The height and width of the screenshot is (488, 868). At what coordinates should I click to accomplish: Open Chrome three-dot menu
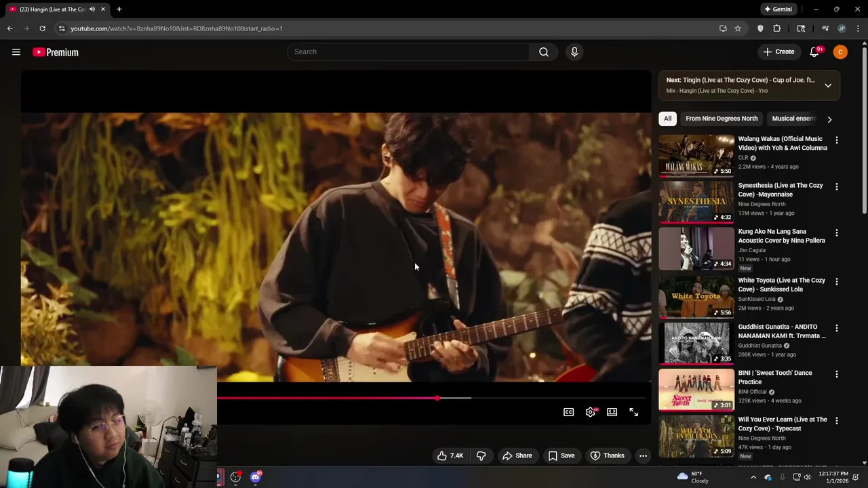859,28
